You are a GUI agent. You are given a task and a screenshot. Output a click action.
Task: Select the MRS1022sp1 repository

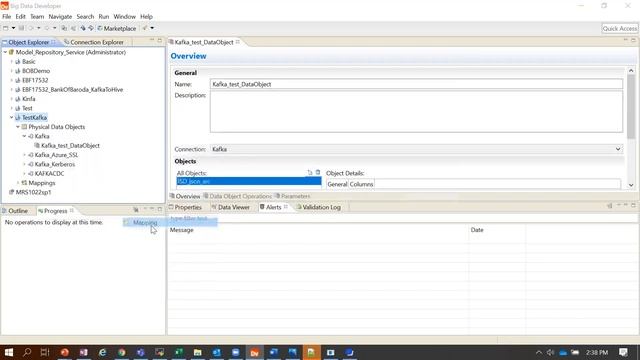click(x=33, y=192)
